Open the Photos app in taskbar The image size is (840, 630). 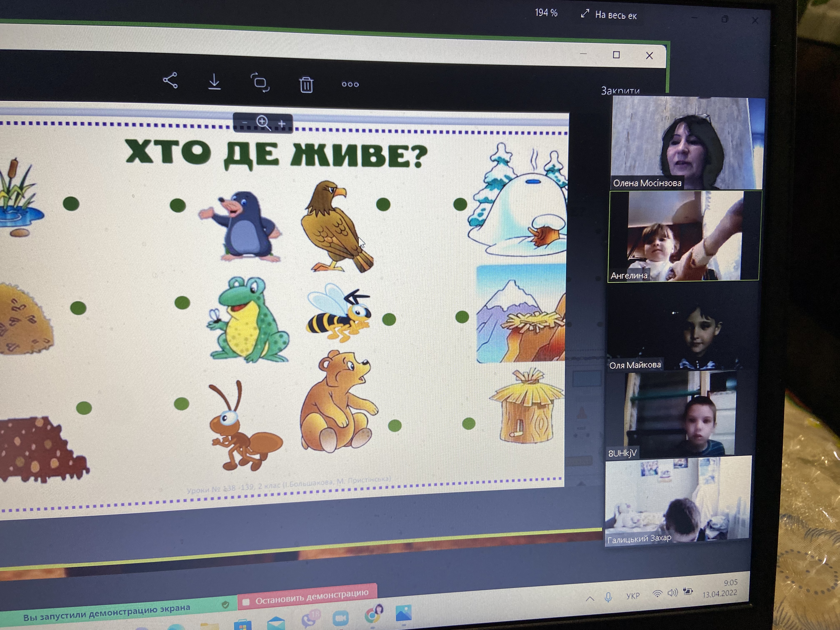click(x=403, y=613)
